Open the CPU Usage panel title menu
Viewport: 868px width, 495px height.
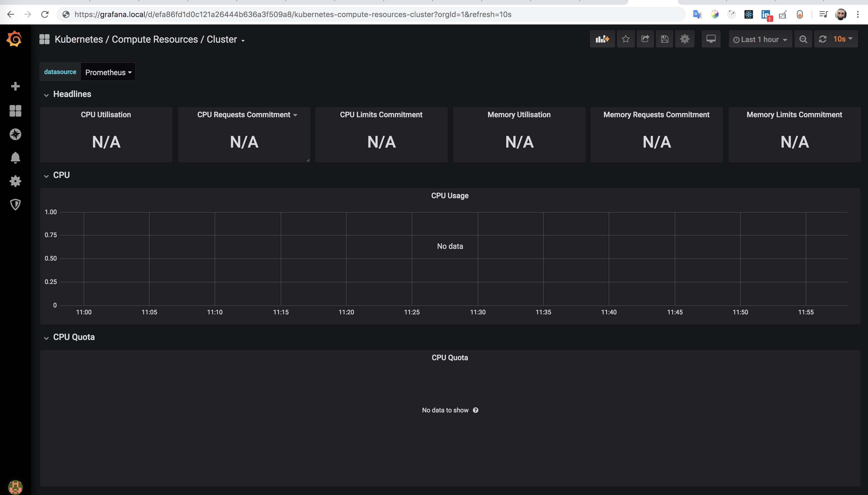(449, 196)
